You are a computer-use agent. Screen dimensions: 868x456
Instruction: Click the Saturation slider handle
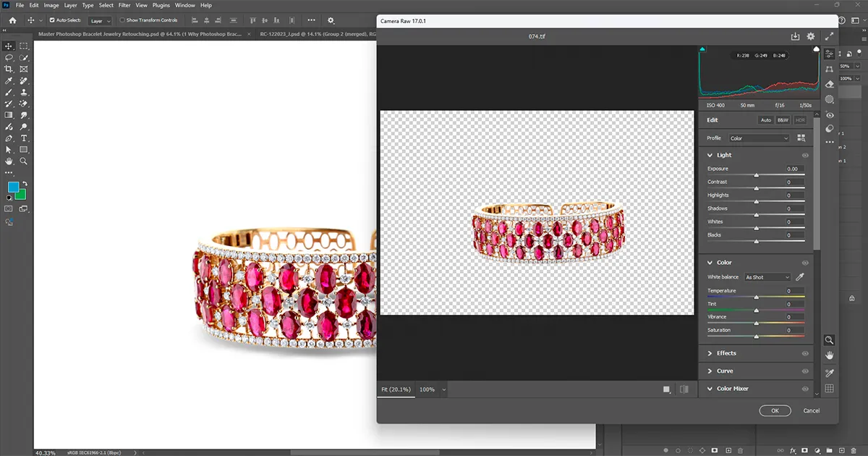pyautogui.click(x=757, y=335)
